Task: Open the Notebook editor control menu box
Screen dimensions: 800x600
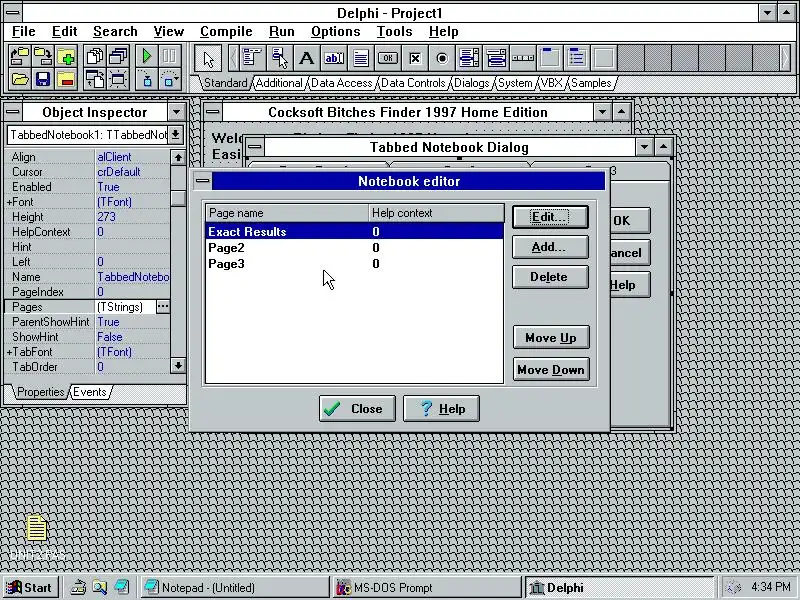Action: pos(203,181)
